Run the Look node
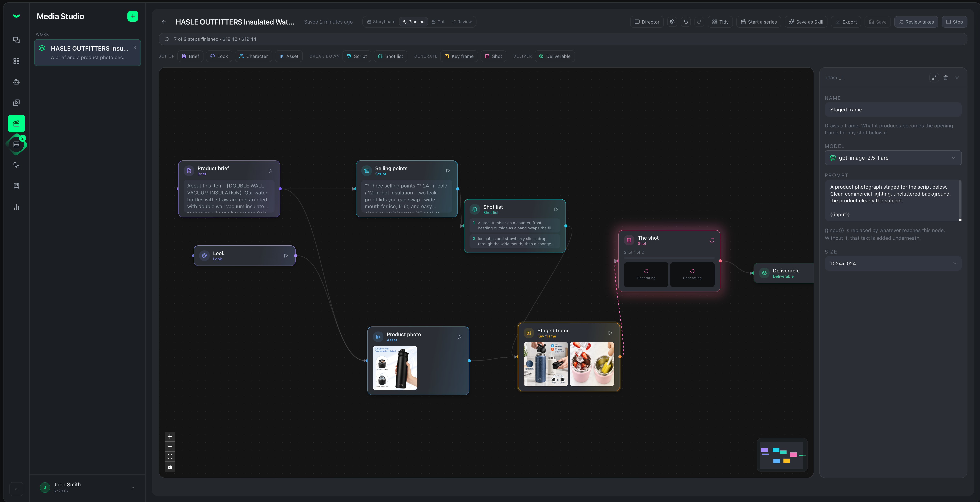The image size is (980, 502). pos(286,256)
